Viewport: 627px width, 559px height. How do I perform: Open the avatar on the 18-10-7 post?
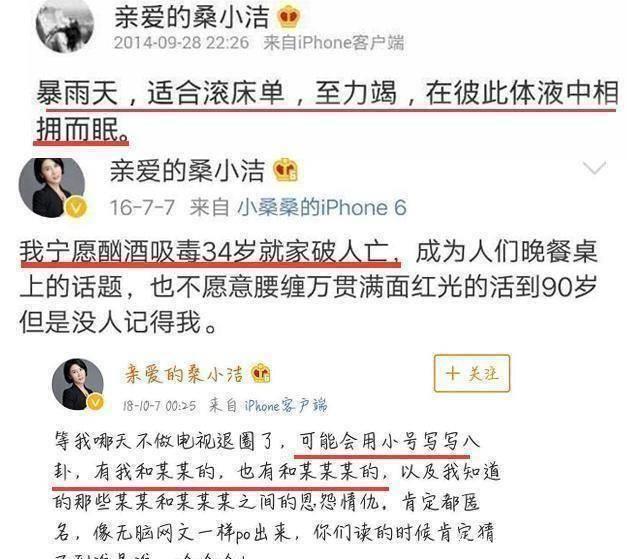[x=78, y=384]
